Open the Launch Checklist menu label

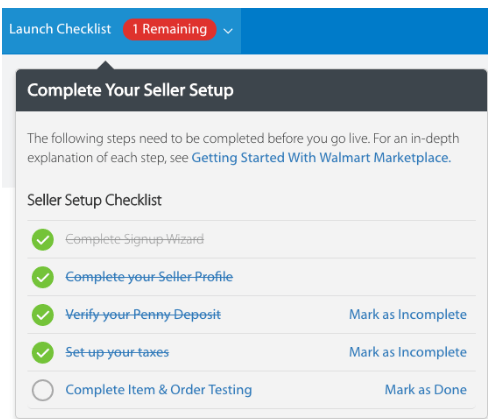point(60,29)
